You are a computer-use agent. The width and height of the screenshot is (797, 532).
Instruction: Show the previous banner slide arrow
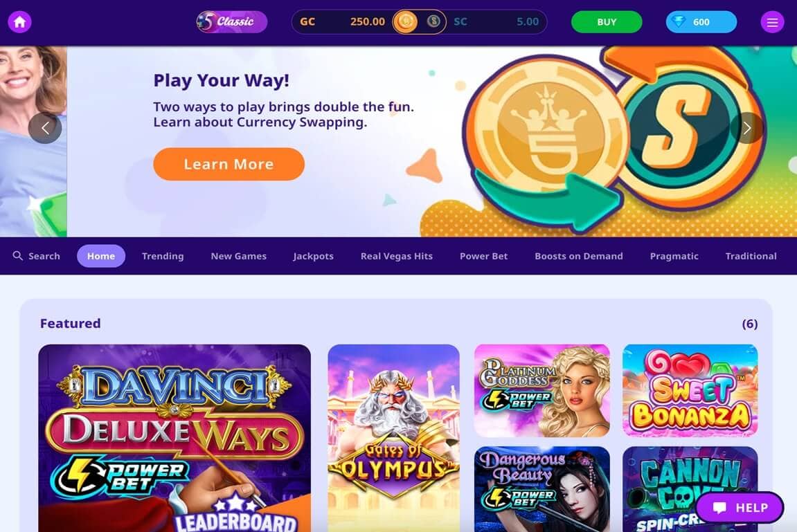[x=45, y=128]
